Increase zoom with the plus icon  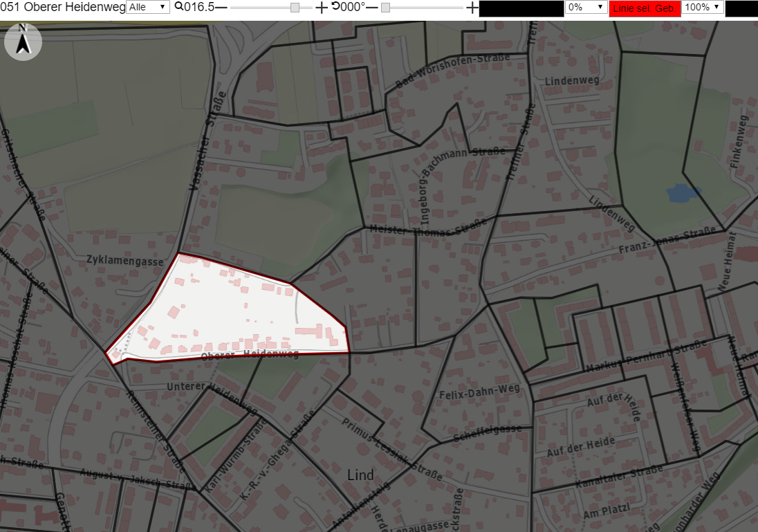click(x=321, y=7)
